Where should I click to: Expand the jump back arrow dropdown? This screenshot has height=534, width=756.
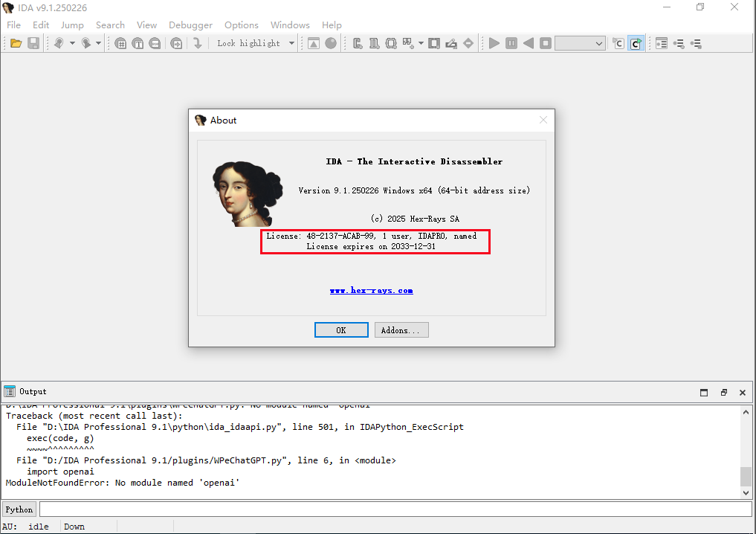tap(72, 43)
